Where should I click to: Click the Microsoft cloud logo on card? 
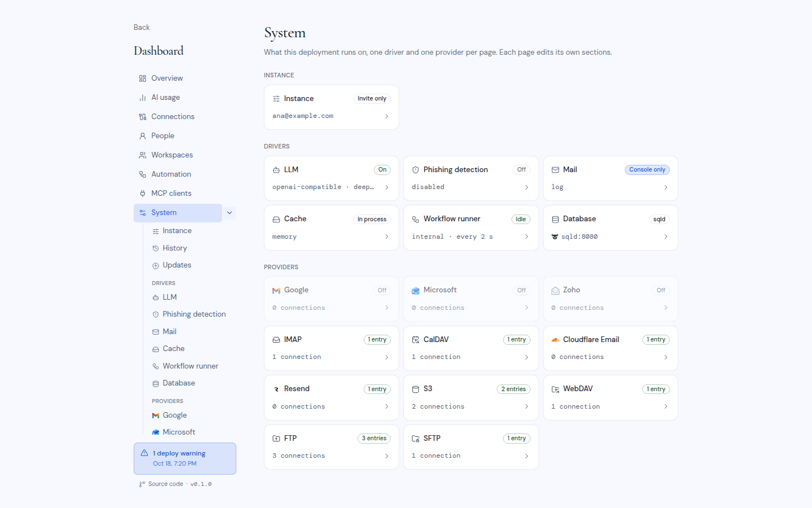click(416, 290)
